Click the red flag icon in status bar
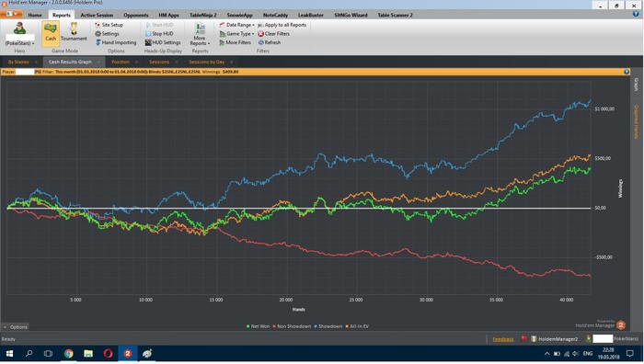Viewport: 644px width, 364px height. [x=523, y=339]
